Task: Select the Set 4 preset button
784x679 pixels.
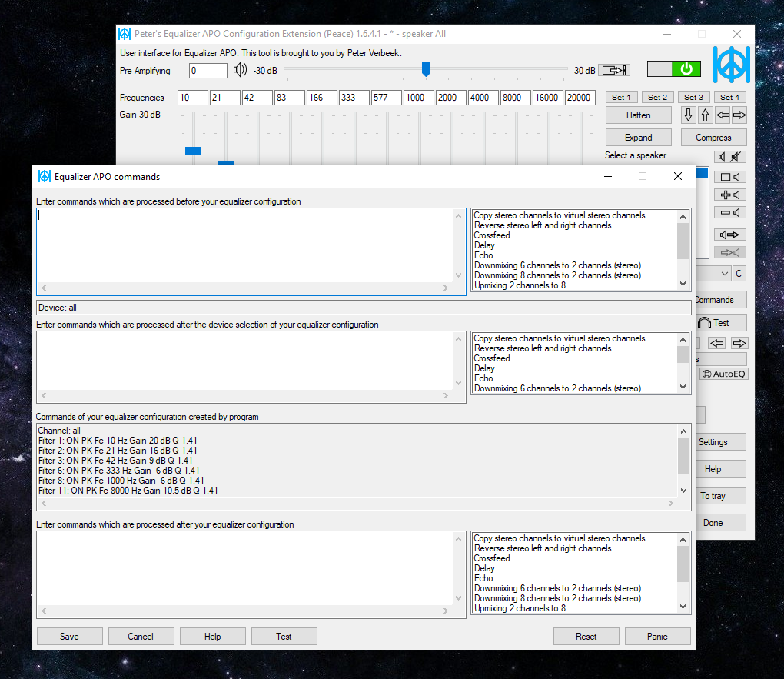Action: pyautogui.click(x=730, y=97)
